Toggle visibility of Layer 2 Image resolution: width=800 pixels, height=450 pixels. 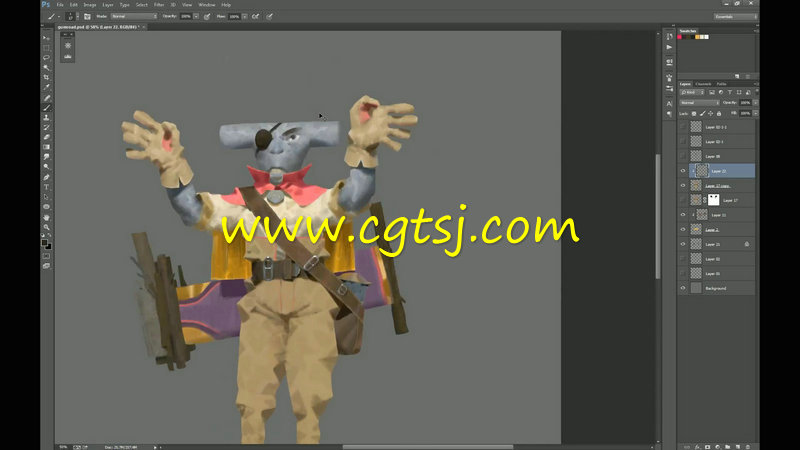tap(683, 230)
